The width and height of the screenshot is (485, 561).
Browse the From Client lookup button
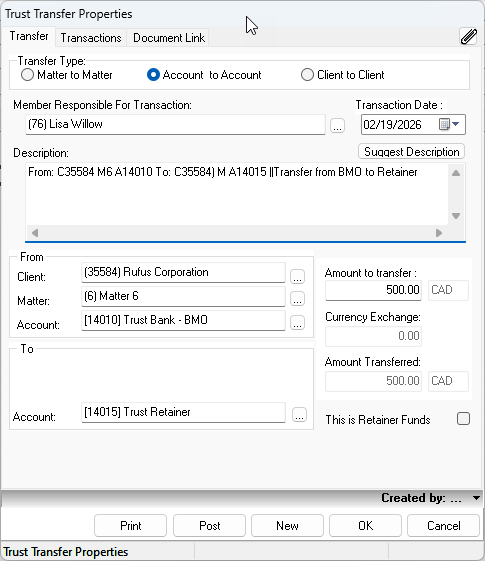[x=297, y=277]
